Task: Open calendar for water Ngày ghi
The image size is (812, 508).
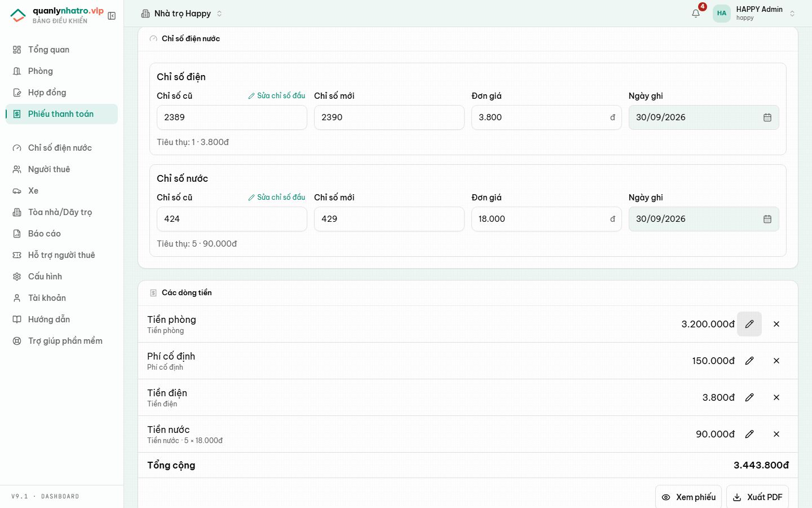Action: pos(767,219)
